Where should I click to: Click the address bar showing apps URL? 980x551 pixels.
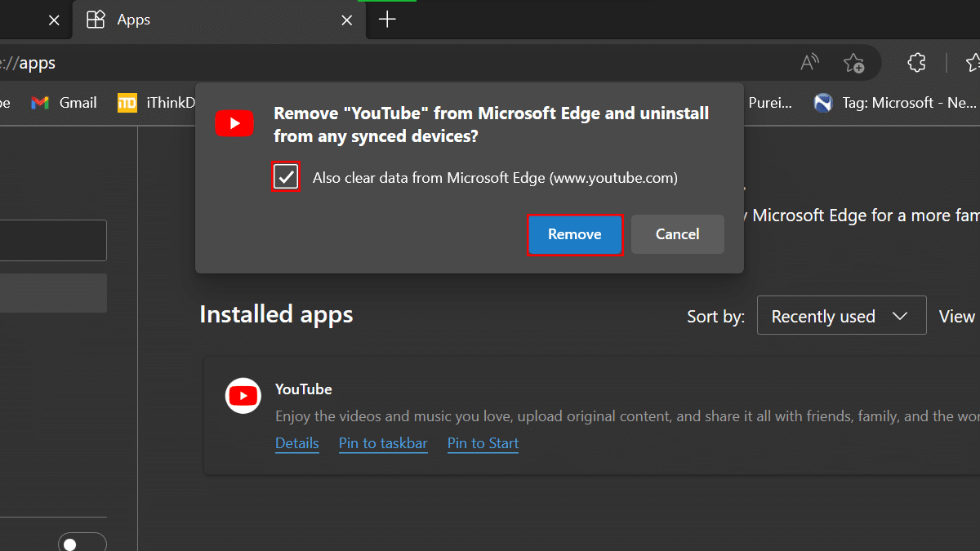point(327,63)
